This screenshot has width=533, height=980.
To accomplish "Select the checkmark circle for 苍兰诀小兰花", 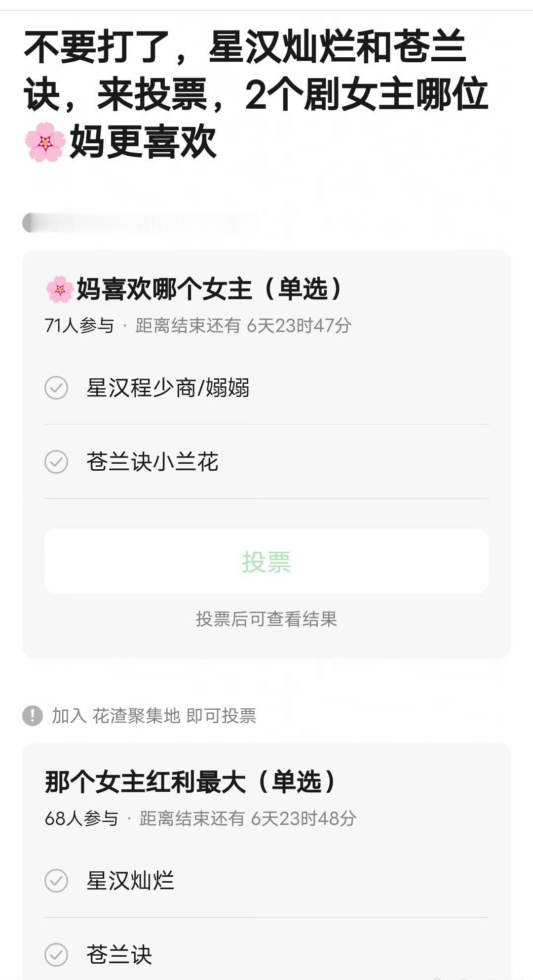I will 56,462.
